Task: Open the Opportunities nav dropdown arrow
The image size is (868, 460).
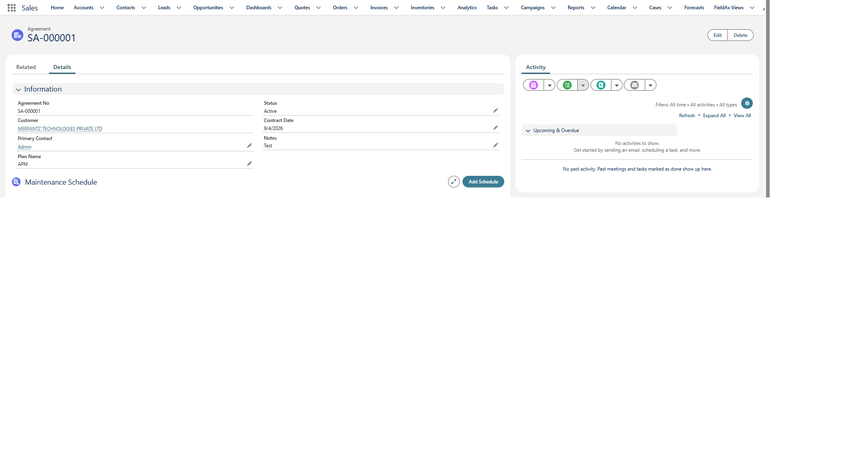Action: [x=232, y=8]
